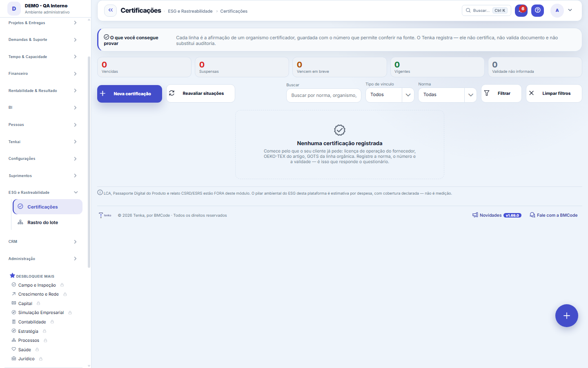Viewport: 588px width, 368px height.
Task: Open the help question mark icon
Action: (538, 11)
